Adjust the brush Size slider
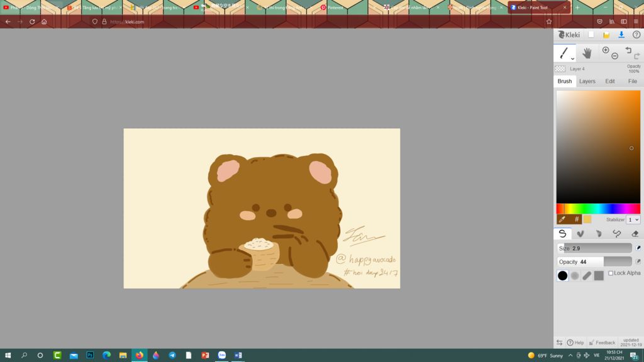The image size is (644, 362). 594,248
